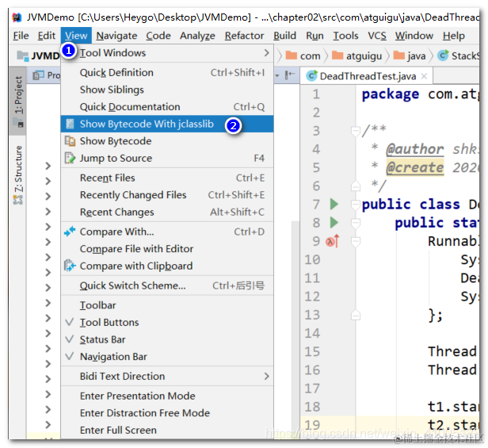Open Quick Switch Scheme entry
This screenshot has width=488, height=448.
pyautogui.click(x=167, y=285)
